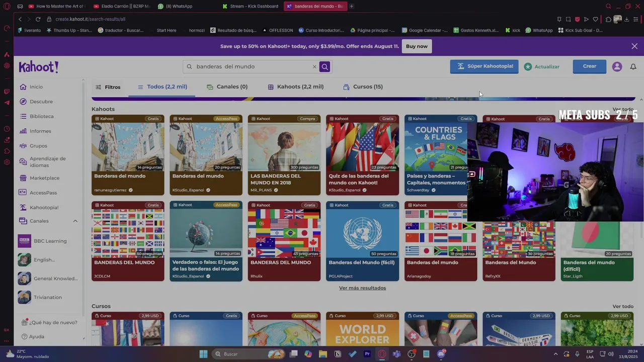The width and height of the screenshot is (644, 362).
Task: Switch to the Eladio Carrión YouTube tab
Action: click(x=122, y=6)
